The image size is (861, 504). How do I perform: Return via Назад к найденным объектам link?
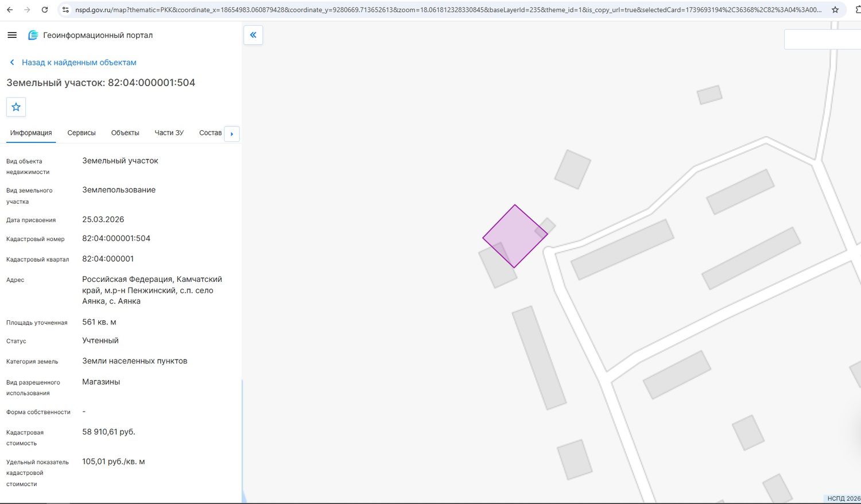point(73,62)
